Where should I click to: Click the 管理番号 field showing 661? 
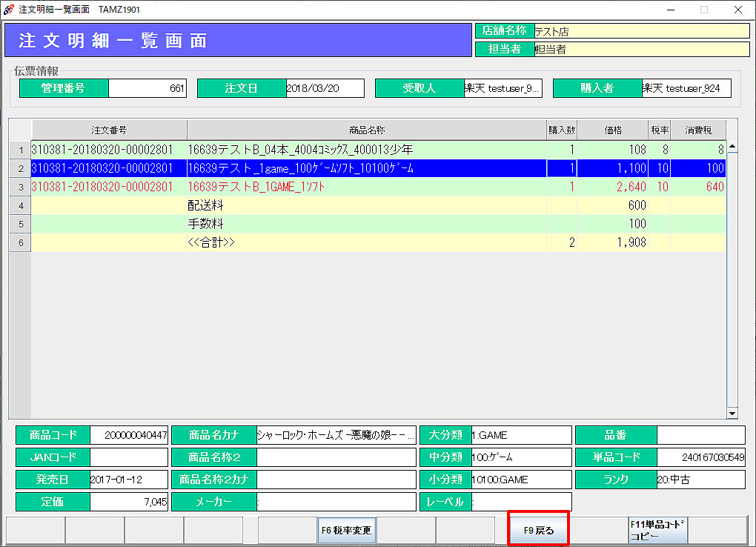click(x=147, y=88)
